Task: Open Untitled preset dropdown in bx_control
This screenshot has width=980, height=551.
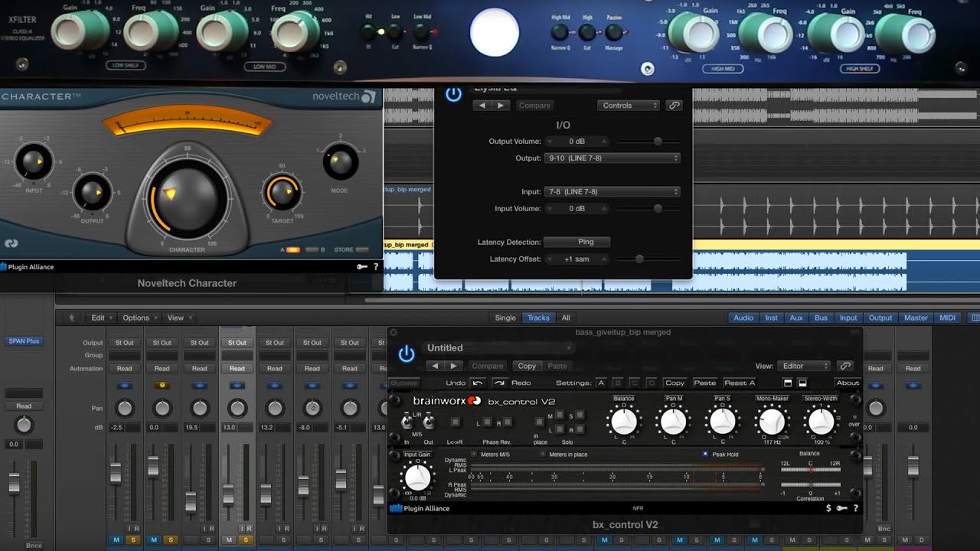Action: 499,348
